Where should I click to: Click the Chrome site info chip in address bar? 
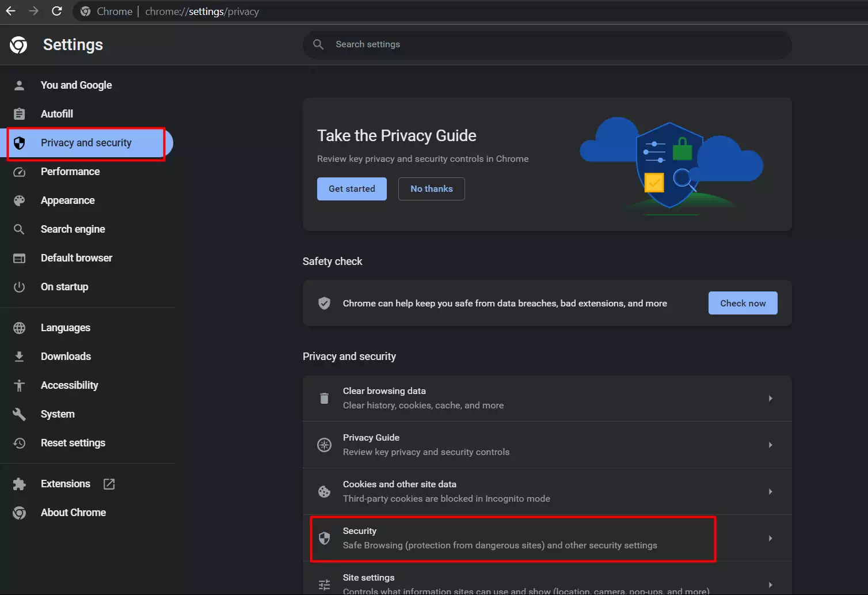(106, 12)
